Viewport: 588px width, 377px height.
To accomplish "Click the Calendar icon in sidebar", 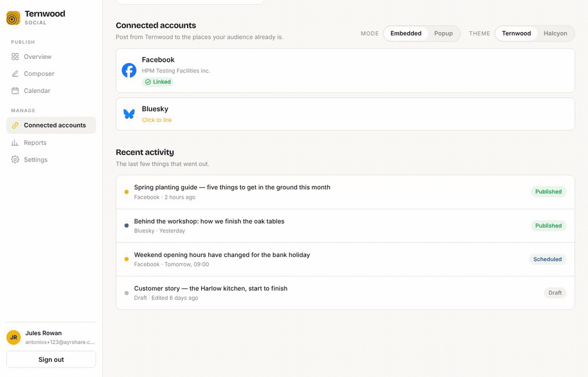I will point(15,91).
